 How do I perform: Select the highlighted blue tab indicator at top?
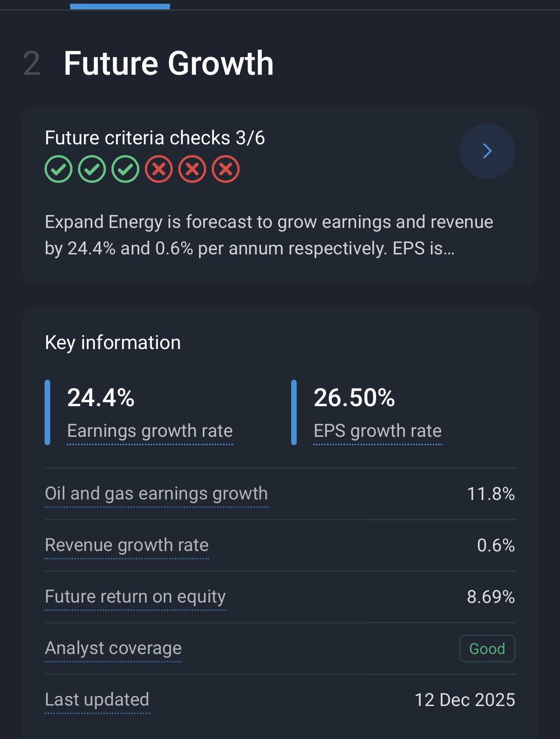(120, 6)
